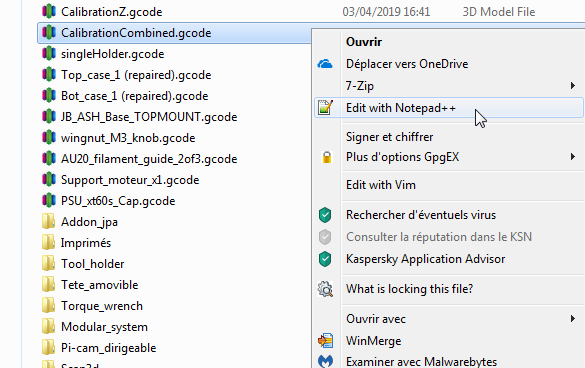This screenshot has height=368, width=585.
Task: Click the Top_case_1 (repaired).gcode file icon
Action: (49, 74)
